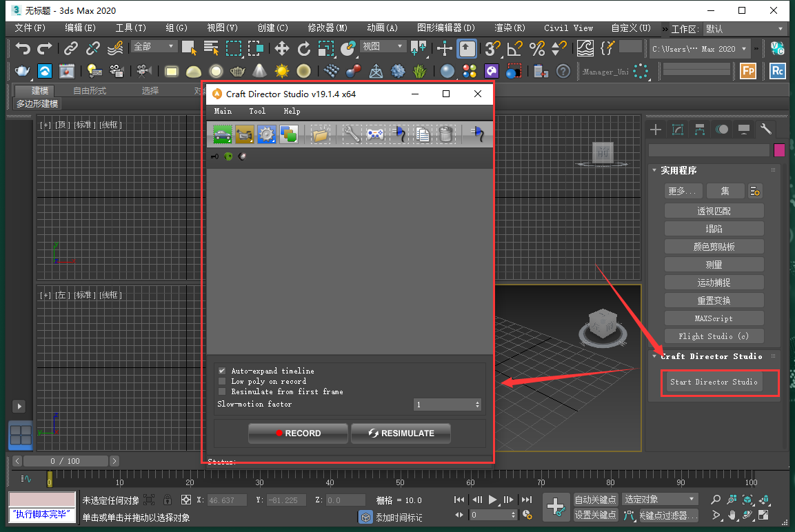Viewport: 795px width, 532px height.
Task: Click the trash delete icon in Craft Director
Action: pyautogui.click(x=445, y=134)
